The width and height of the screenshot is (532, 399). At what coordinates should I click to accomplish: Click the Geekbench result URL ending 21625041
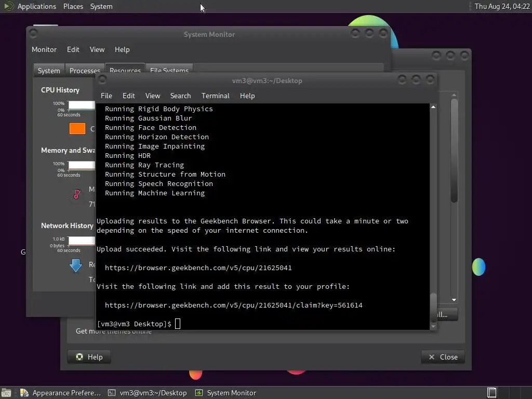(198, 268)
